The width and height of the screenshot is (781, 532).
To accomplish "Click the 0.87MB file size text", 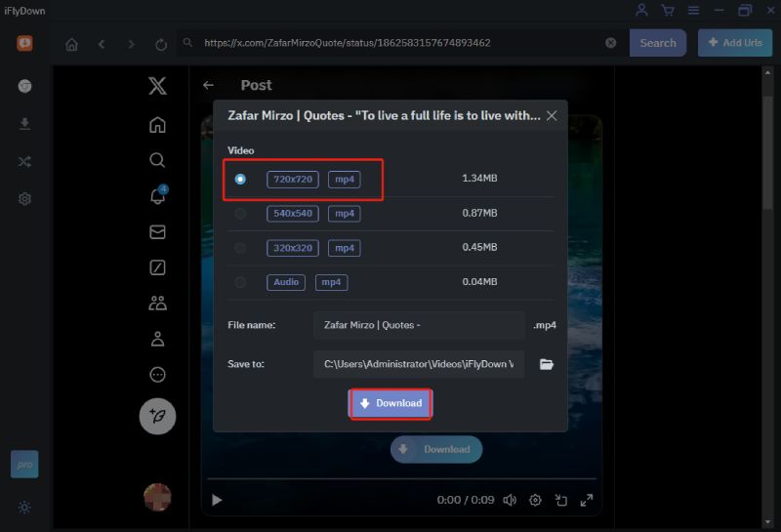I will point(479,213).
